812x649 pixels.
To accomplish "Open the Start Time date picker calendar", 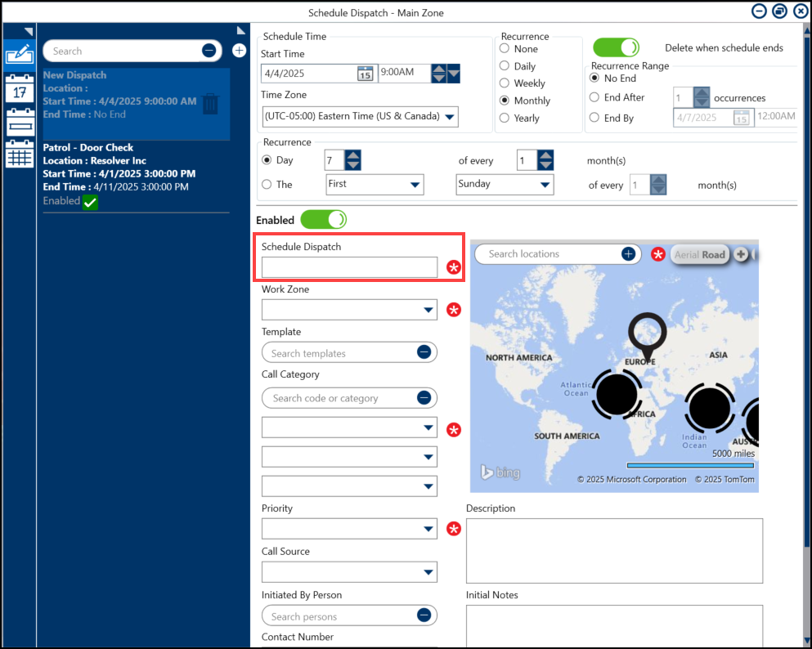I will (x=365, y=74).
